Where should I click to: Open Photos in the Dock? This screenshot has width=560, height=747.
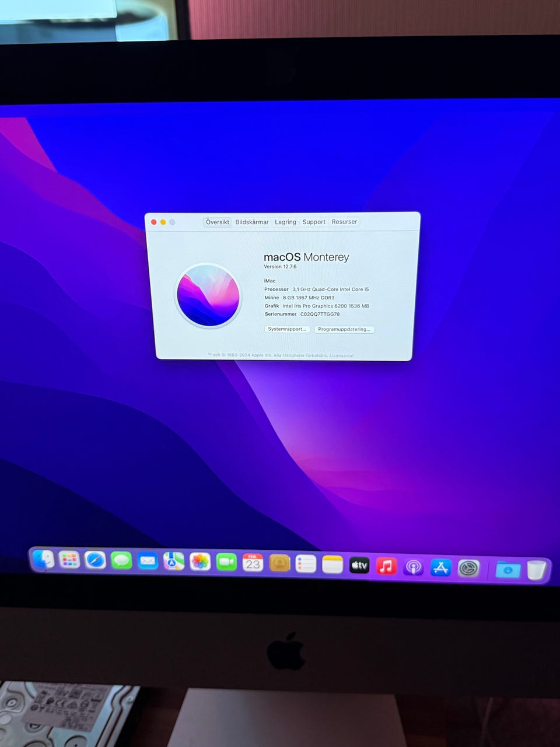click(x=200, y=562)
